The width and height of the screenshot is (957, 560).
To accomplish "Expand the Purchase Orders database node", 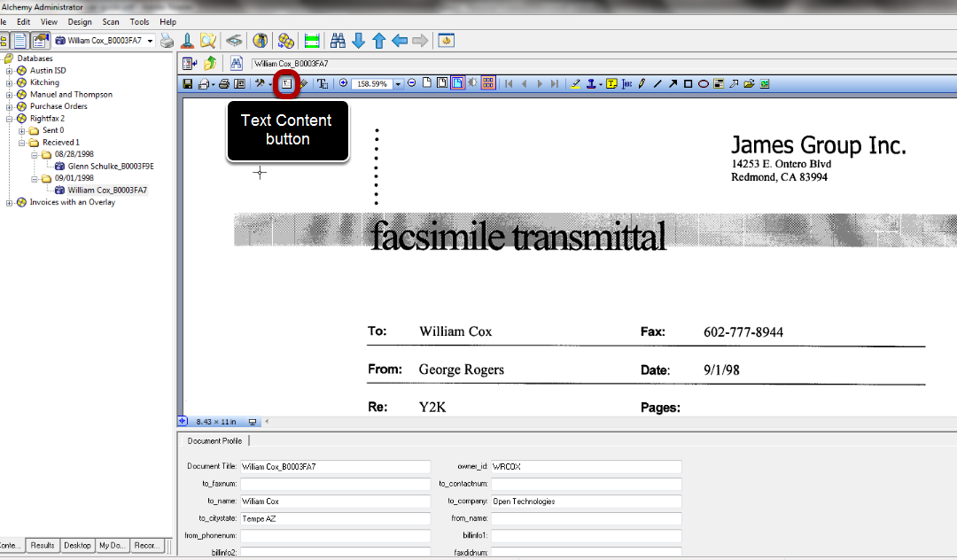I will [9, 106].
